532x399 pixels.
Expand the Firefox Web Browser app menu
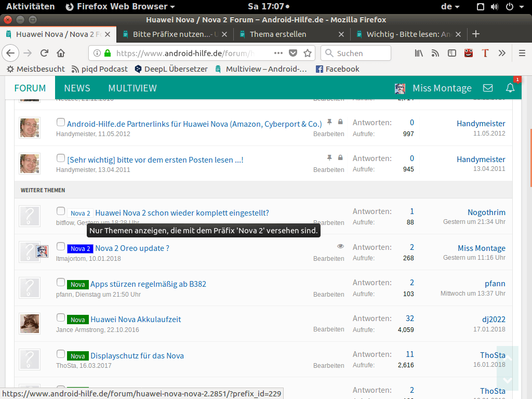tap(120, 6)
